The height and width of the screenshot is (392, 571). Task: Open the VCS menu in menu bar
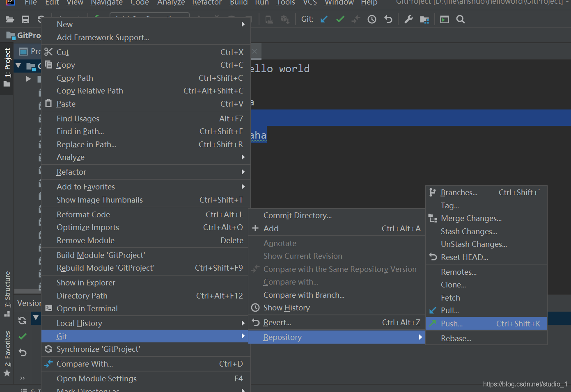(x=310, y=2)
